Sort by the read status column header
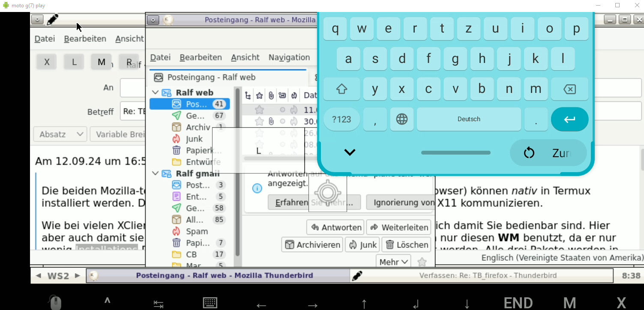The width and height of the screenshot is (644, 310). (x=282, y=95)
